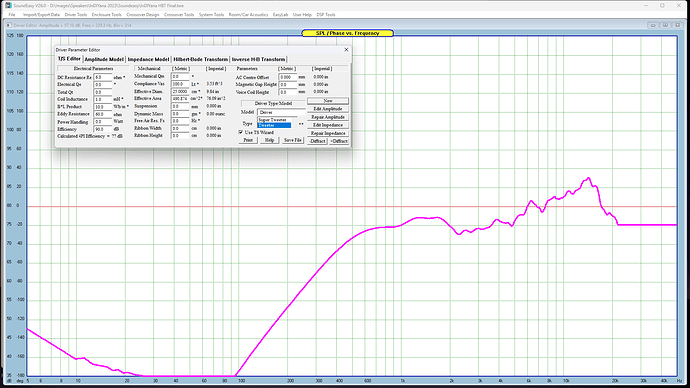
Task: Select Tweeter in the Type list
Action: point(274,125)
